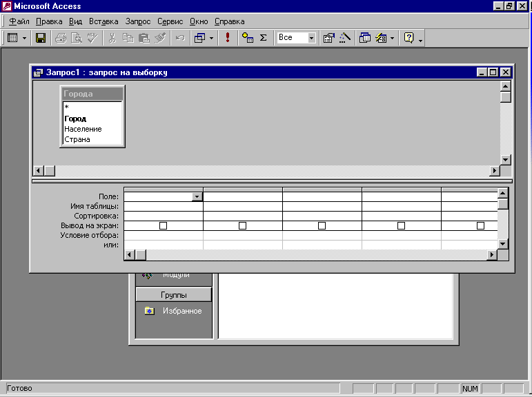
Task: Open the Правка menu
Action: click(x=49, y=21)
